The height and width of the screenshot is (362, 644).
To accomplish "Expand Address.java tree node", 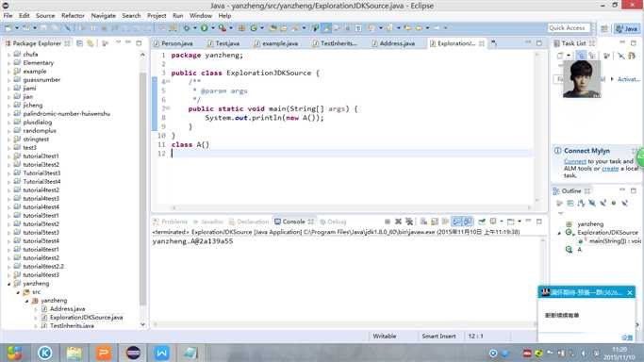I will point(36,309).
